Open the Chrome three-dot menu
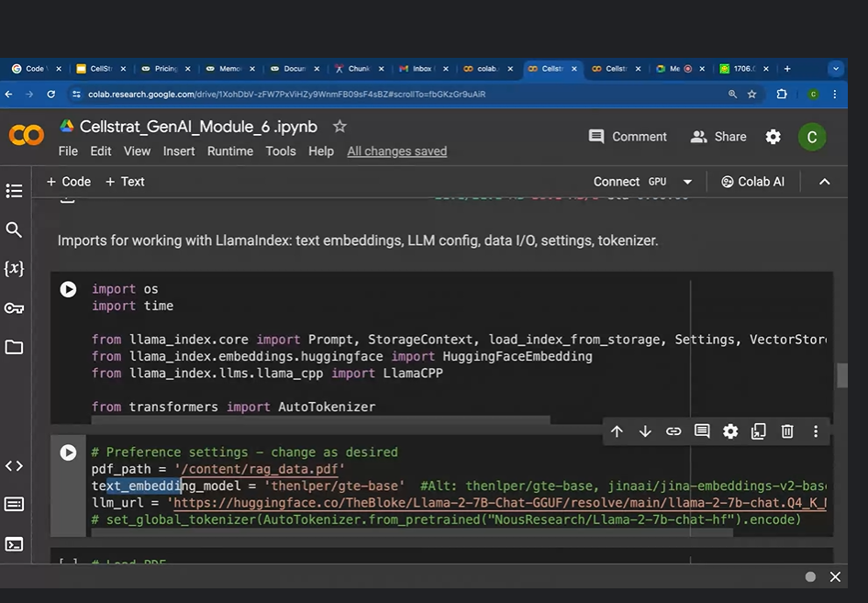Image resolution: width=868 pixels, height=603 pixels. [x=835, y=95]
